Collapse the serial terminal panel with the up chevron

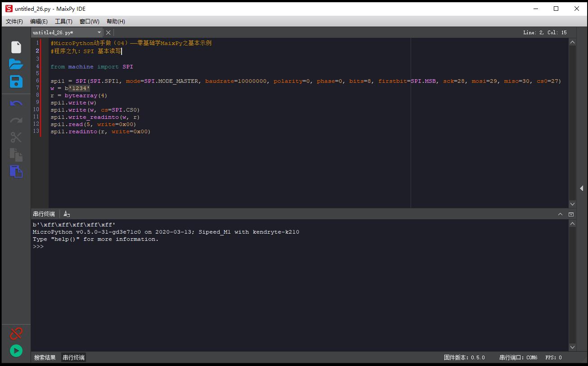560,214
